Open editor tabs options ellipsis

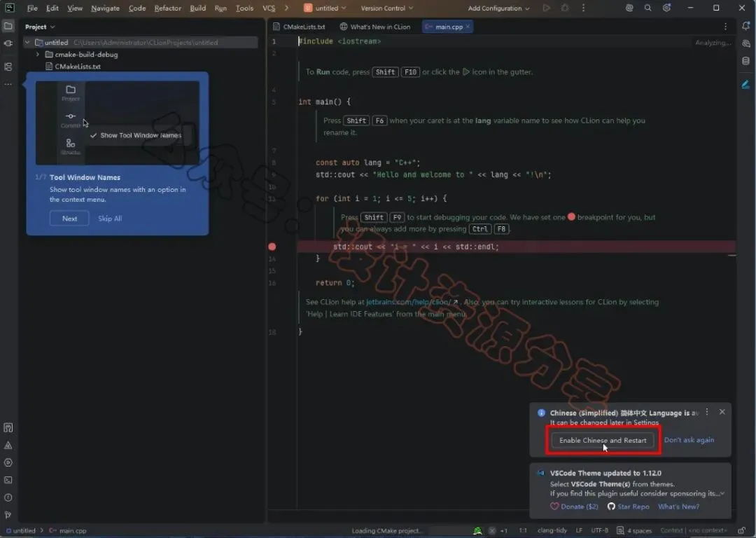pyautogui.click(x=726, y=27)
